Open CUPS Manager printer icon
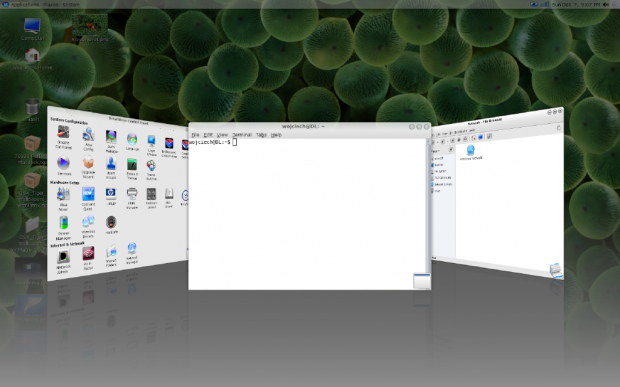 point(132,198)
